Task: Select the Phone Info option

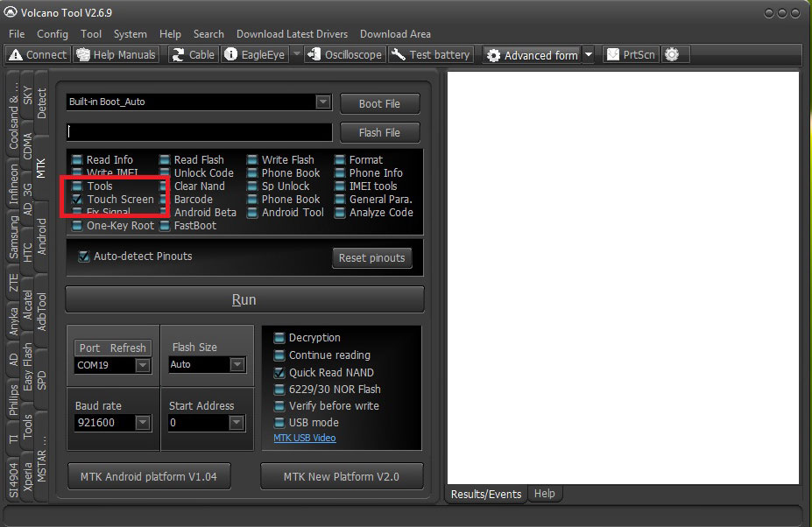Action: click(369, 173)
